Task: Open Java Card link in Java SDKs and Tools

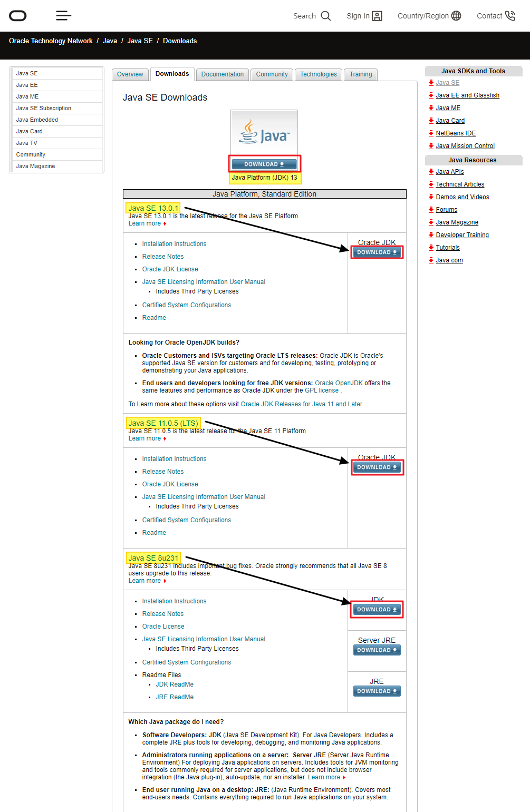Action: pos(450,121)
